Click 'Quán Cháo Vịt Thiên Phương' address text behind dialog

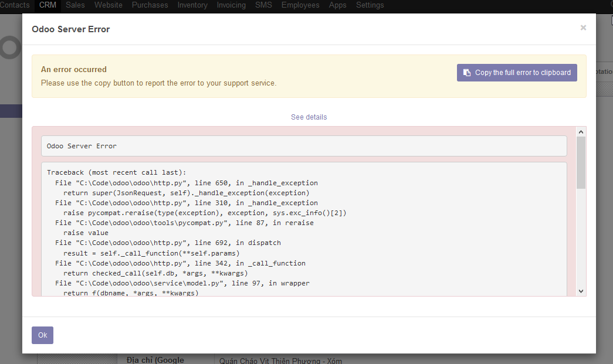[x=281, y=360]
